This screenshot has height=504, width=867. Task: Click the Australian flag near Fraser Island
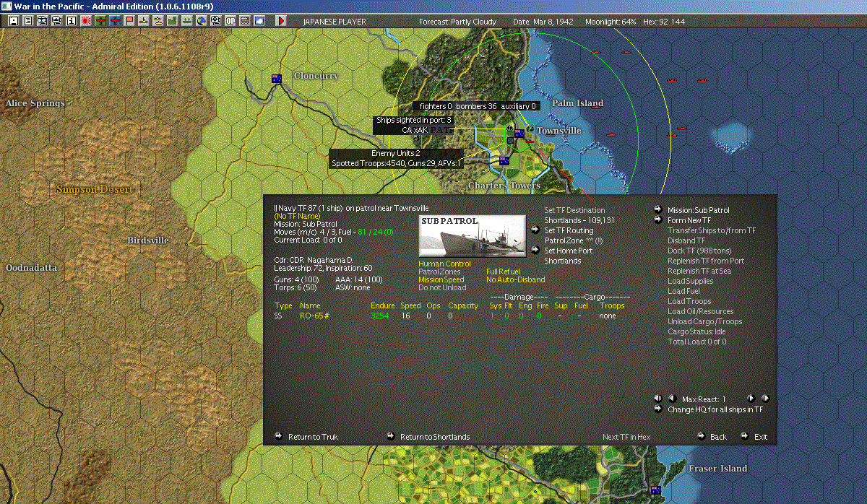[x=655, y=490]
